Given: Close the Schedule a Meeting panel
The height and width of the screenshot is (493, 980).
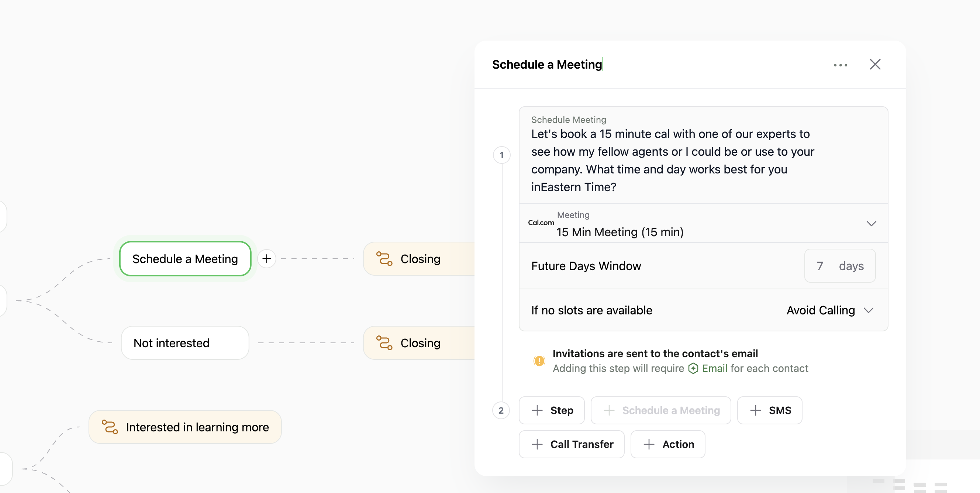Looking at the screenshot, I should 874,64.
